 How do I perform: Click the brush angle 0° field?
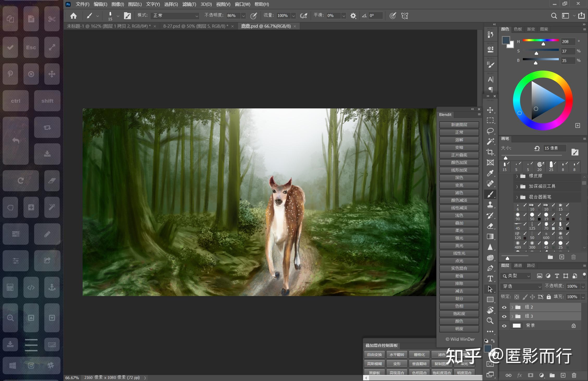(376, 16)
